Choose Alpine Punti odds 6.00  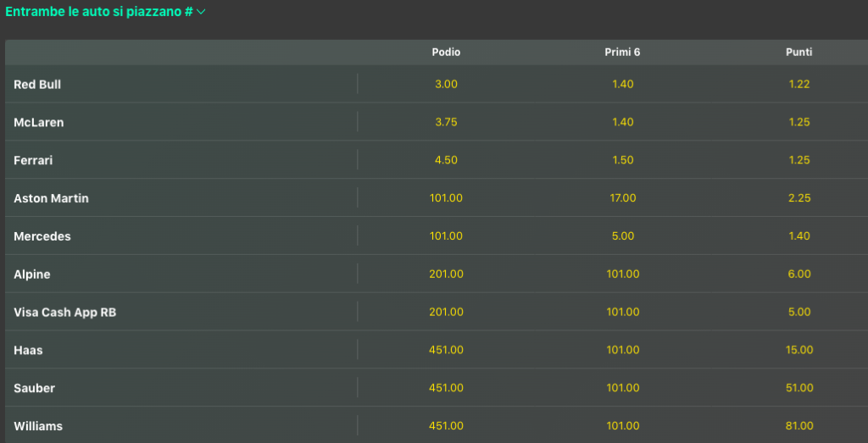point(798,274)
